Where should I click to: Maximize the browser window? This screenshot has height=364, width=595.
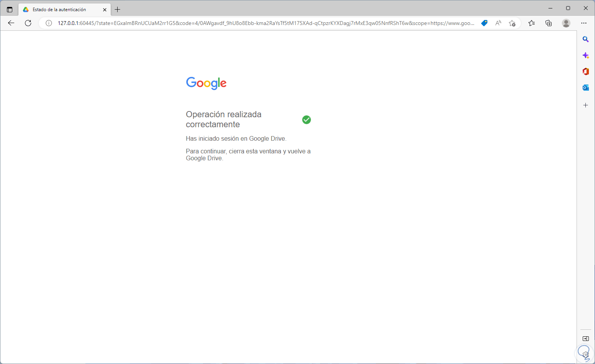568,8
